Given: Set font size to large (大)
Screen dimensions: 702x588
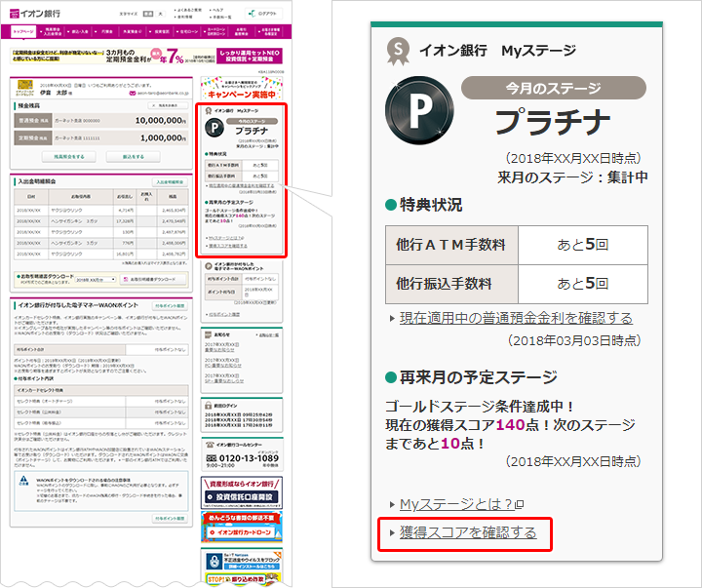Looking at the screenshot, I should 160,14.
